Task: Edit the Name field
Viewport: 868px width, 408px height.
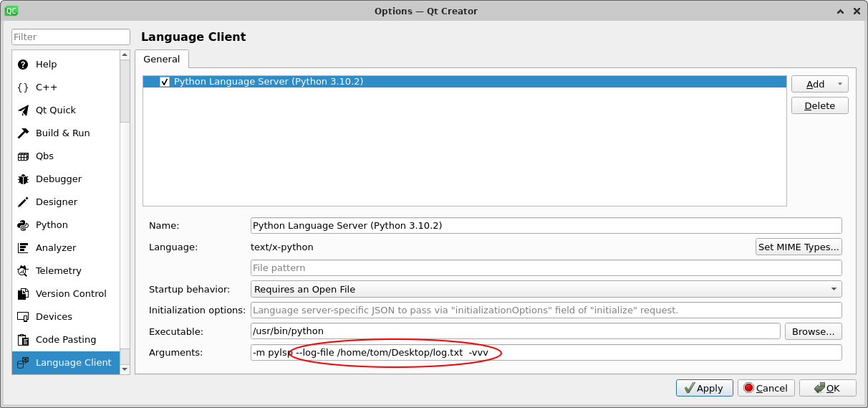Action: [x=546, y=225]
